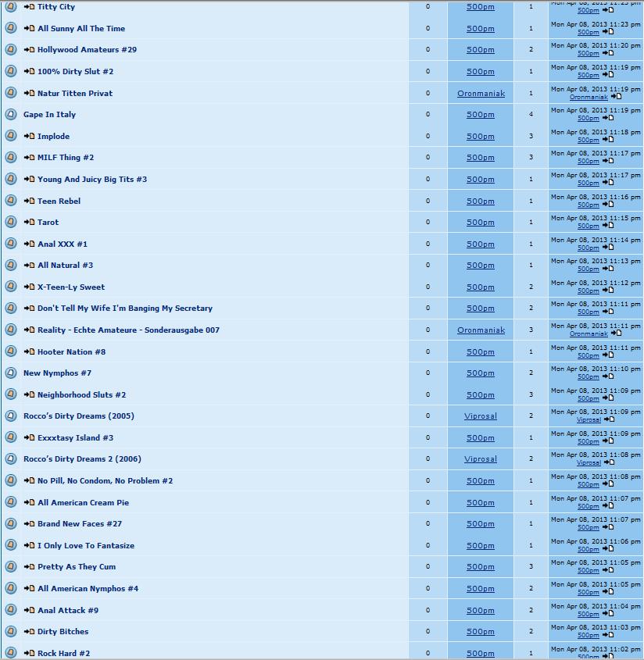View latest post icon in Natur Titten Privat last-post cell
Image resolution: width=644 pixels, height=660 pixels.
(x=616, y=96)
